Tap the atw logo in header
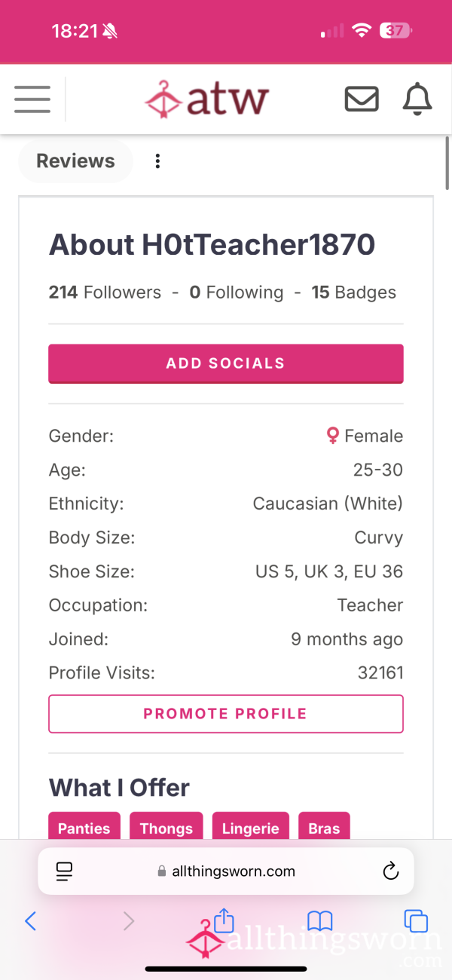 click(206, 100)
